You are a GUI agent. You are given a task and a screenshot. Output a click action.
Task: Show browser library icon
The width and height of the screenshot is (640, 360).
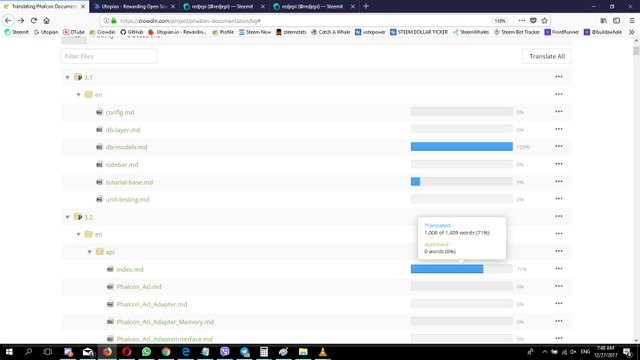(x=604, y=20)
